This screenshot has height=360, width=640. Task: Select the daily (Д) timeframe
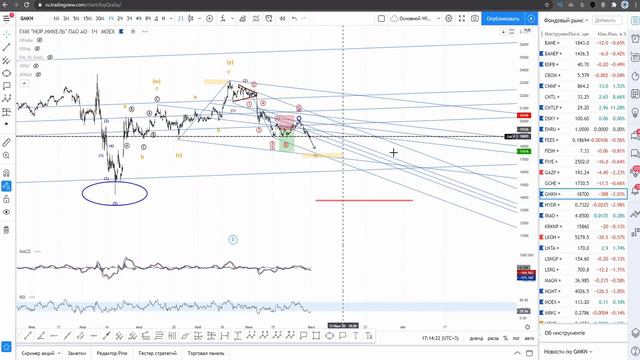156,18
